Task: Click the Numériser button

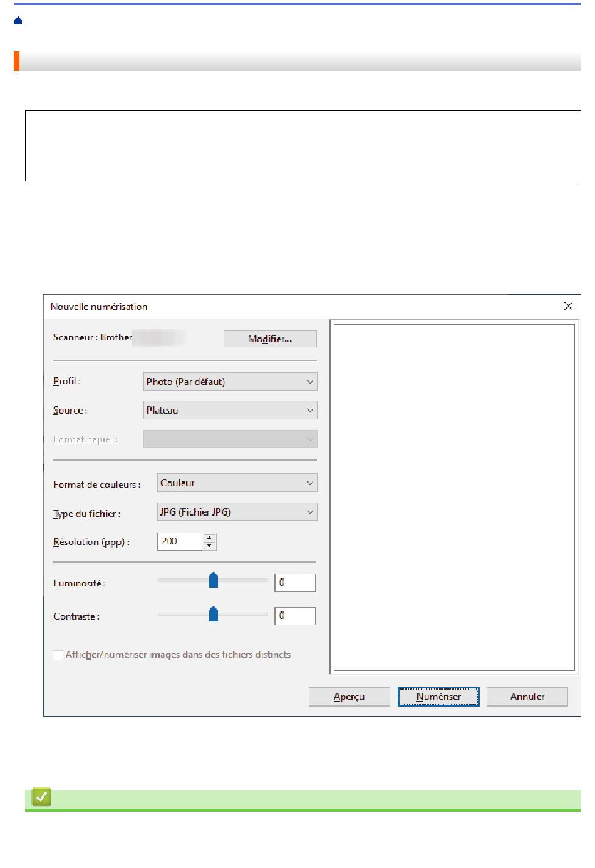Action: coord(438,697)
